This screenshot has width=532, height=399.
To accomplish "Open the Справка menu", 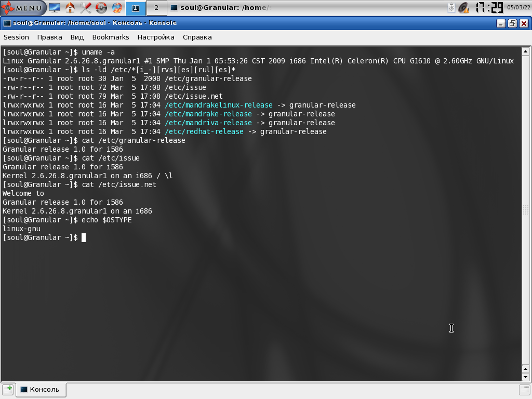I will click(197, 37).
